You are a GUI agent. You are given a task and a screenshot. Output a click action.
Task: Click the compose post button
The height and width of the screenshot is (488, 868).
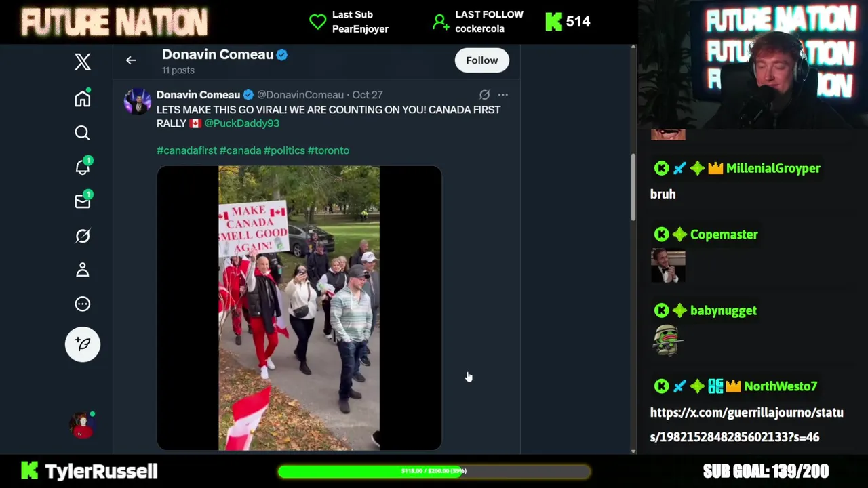[x=83, y=344]
